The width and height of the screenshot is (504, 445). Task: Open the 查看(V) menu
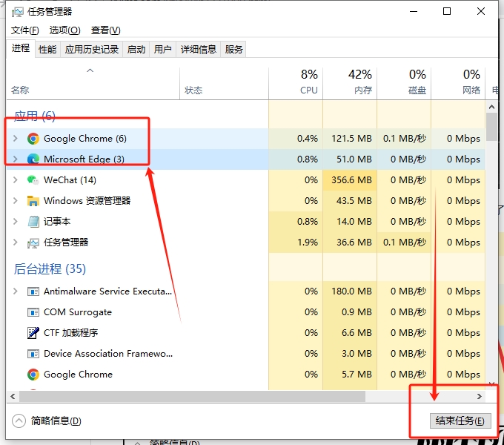click(x=105, y=30)
